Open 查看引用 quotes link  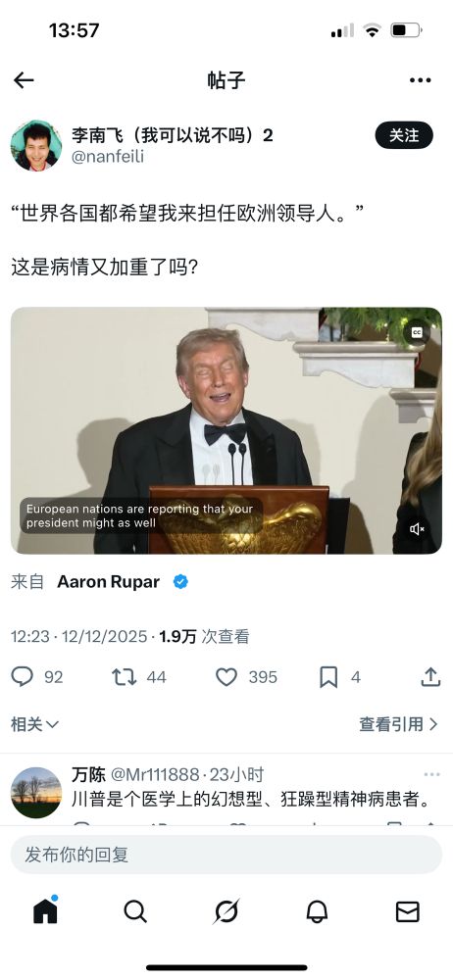tap(398, 724)
